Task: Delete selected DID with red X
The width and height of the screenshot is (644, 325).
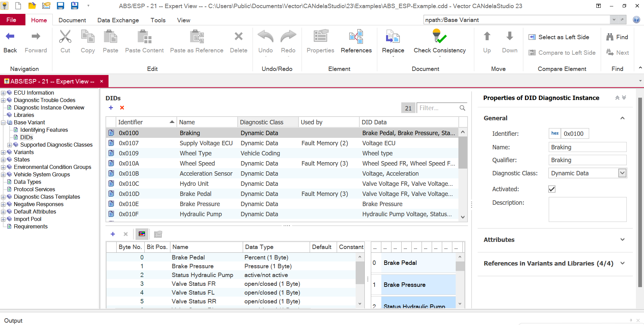Action: [x=122, y=107]
